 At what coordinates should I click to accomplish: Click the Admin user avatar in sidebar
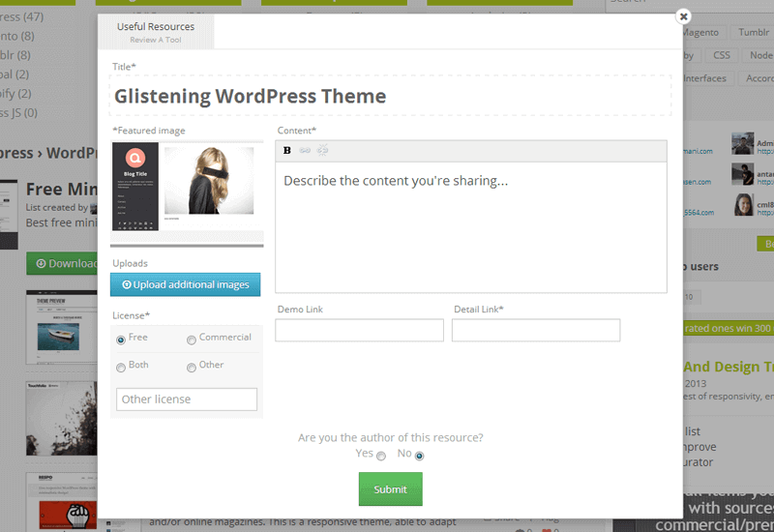click(x=742, y=143)
